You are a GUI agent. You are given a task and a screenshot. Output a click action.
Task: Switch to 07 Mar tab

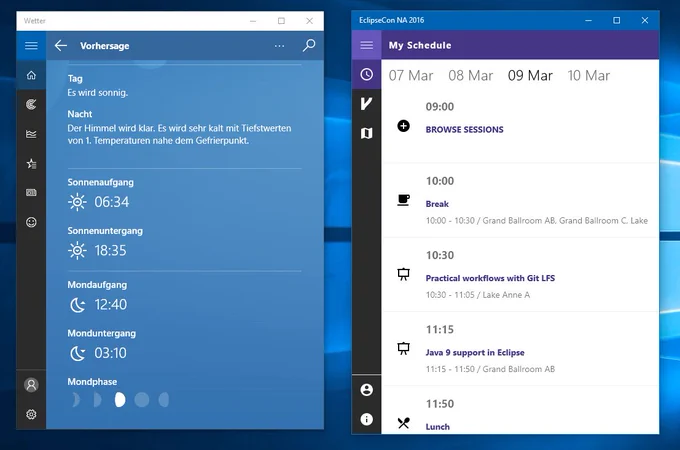tap(411, 75)
